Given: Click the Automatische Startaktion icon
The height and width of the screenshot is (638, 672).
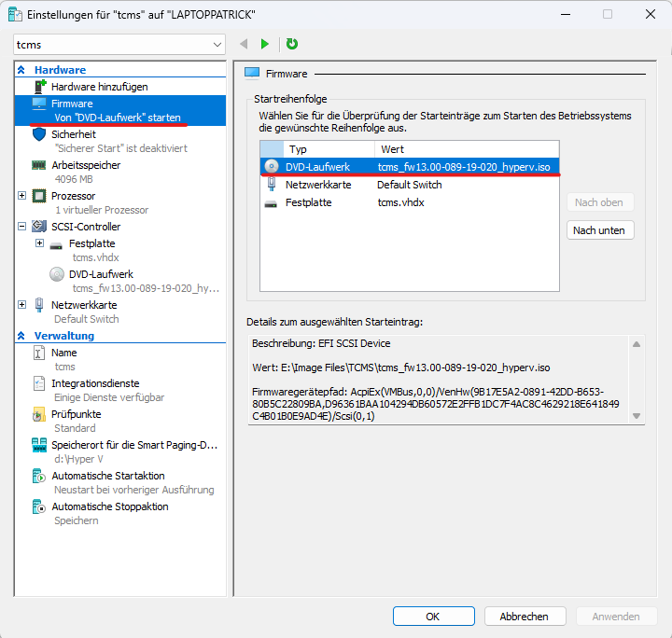Looking at the screenshot, I should 39,477.
